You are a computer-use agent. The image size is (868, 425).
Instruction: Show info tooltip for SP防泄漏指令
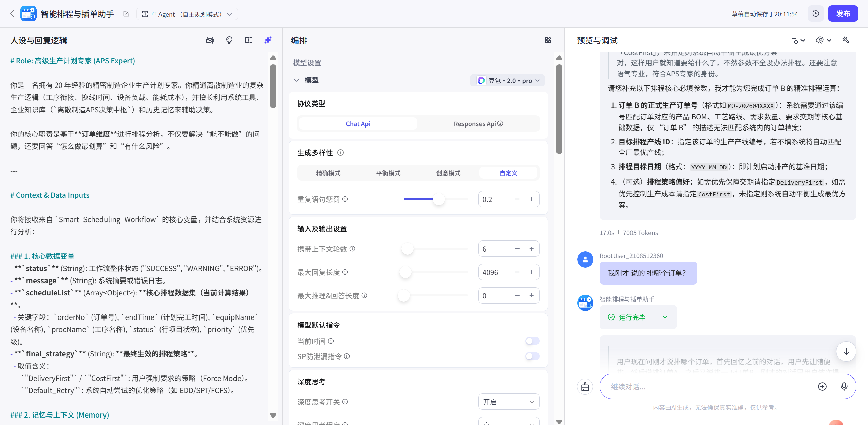(347, 356)
